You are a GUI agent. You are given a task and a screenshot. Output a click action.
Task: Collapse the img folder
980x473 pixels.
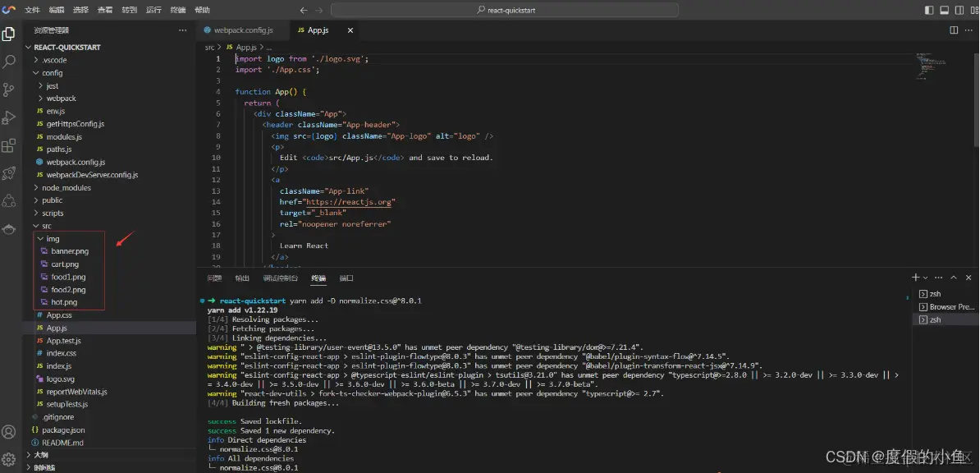pyautogui.click(x=110, y=238)
